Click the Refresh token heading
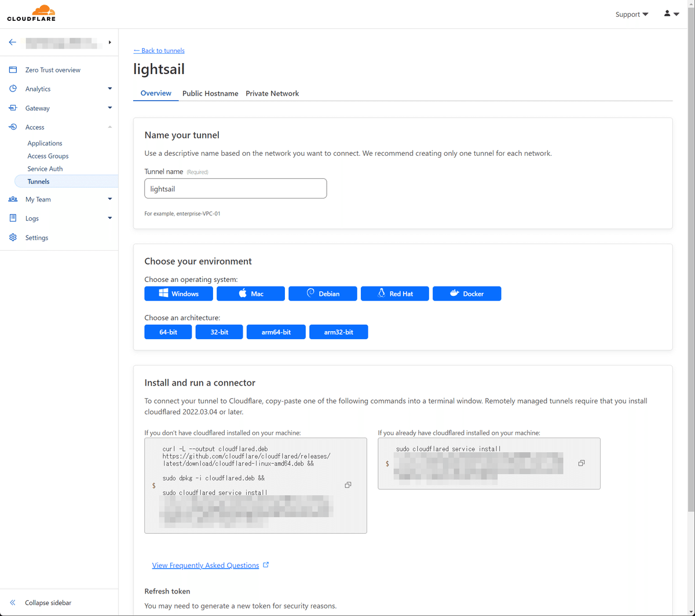 [167, 591]
